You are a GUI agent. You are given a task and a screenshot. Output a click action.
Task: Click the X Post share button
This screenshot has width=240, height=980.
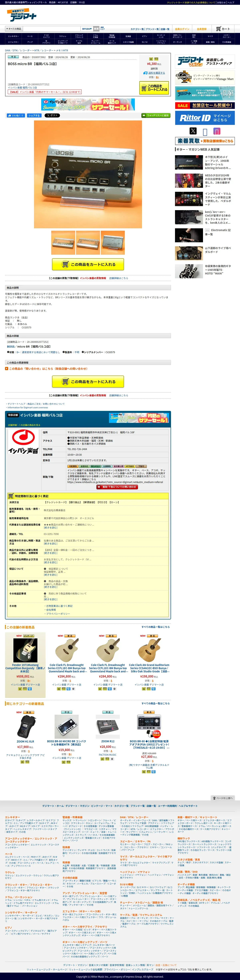(52, 115)
